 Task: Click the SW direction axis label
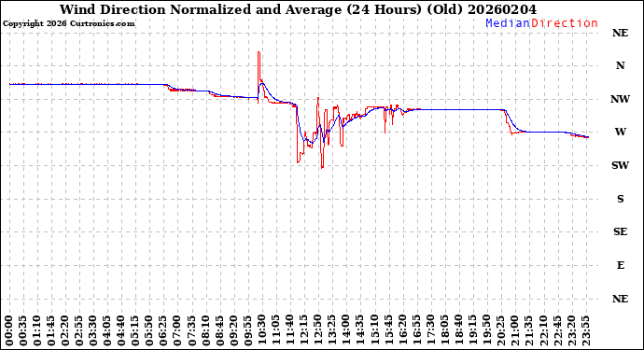(x=620, y=165)
